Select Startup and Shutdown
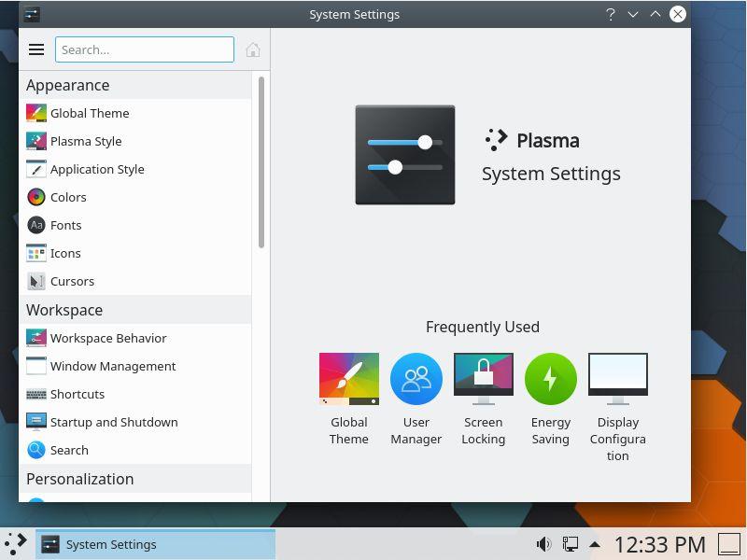 point(114,422)
